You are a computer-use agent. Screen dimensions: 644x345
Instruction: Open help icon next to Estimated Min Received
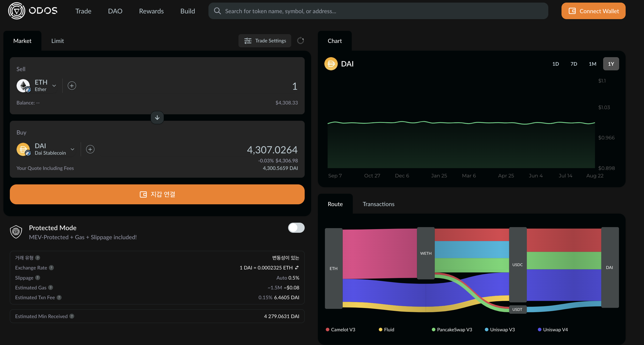pos(72,316)
